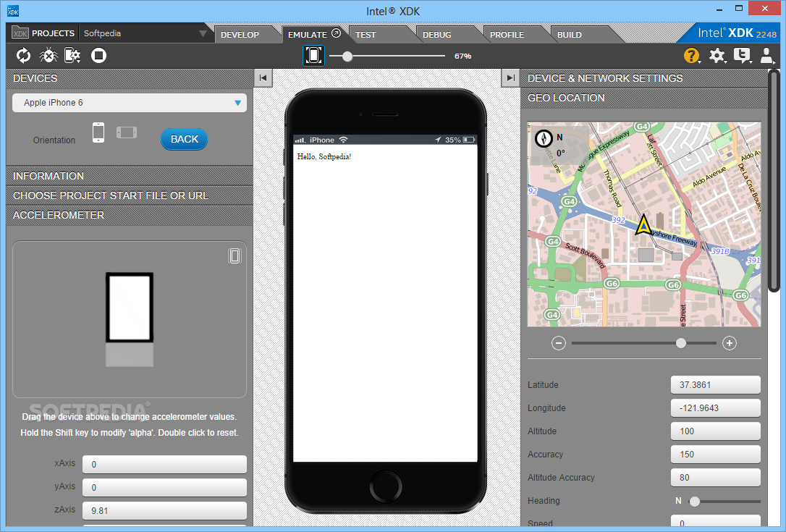Expand the INFORMATION section
Viewport: 786px width, 532px height.
click(x=130, y=176)
